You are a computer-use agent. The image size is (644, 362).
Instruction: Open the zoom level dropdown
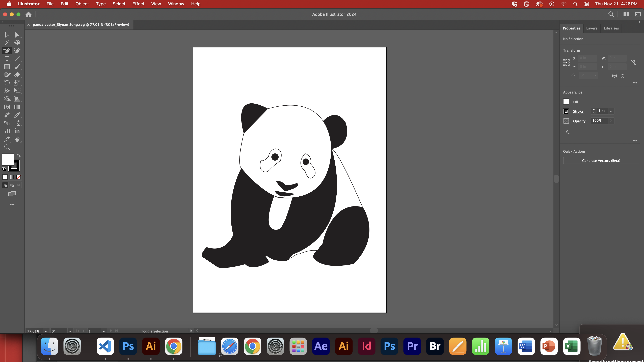point(45,331)
